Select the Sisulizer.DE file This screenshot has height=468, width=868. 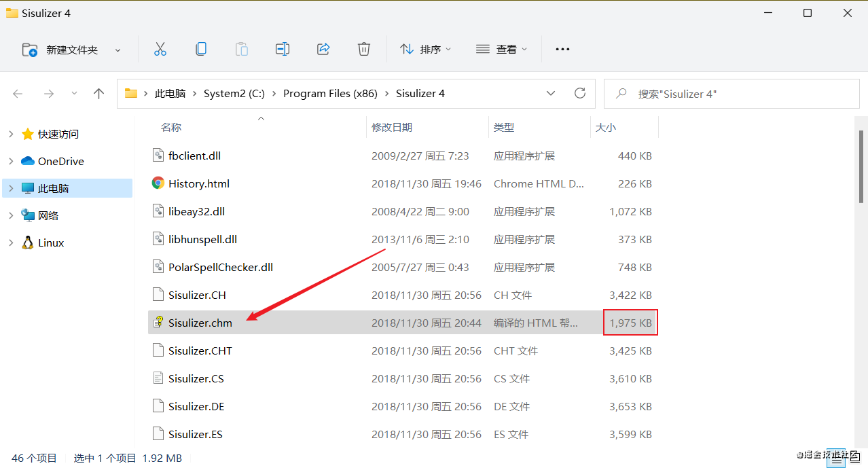click(x=196, y=407)
